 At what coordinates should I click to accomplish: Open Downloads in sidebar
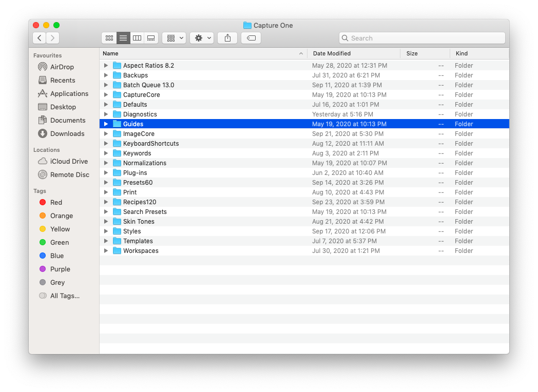pos(61,134)
